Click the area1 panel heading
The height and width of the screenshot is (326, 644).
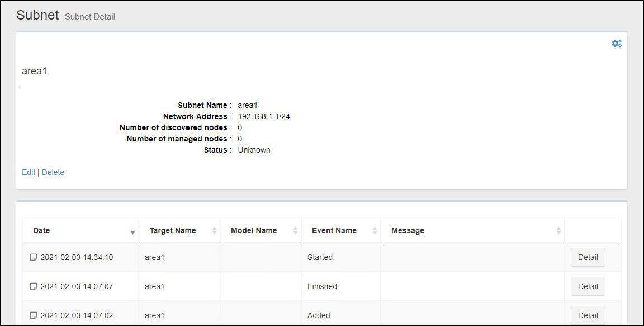34,71
